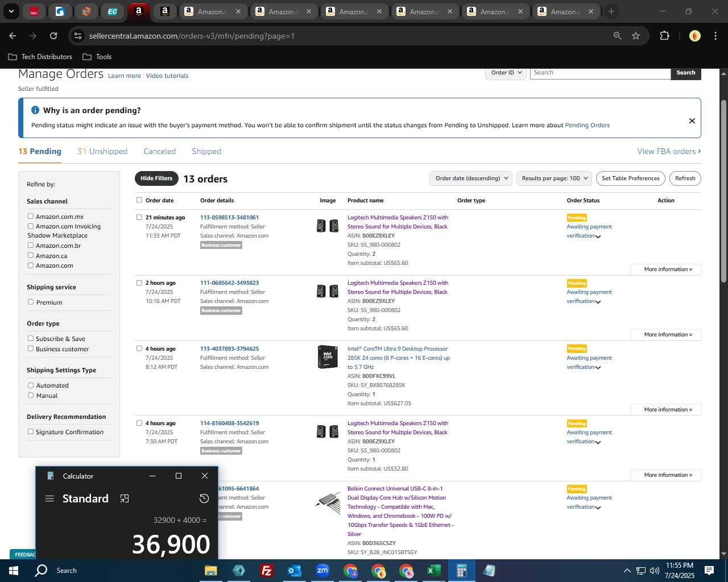This screenshot has height=582, width=728.
Task: Select Automated shipping settings radio
Action: pos(31,385)
